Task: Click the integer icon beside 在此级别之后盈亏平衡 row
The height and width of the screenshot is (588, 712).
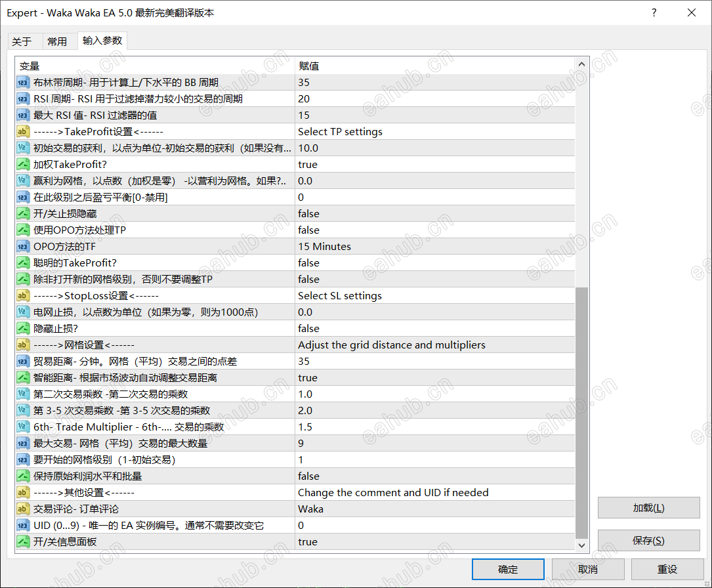Action: point(23,198)
